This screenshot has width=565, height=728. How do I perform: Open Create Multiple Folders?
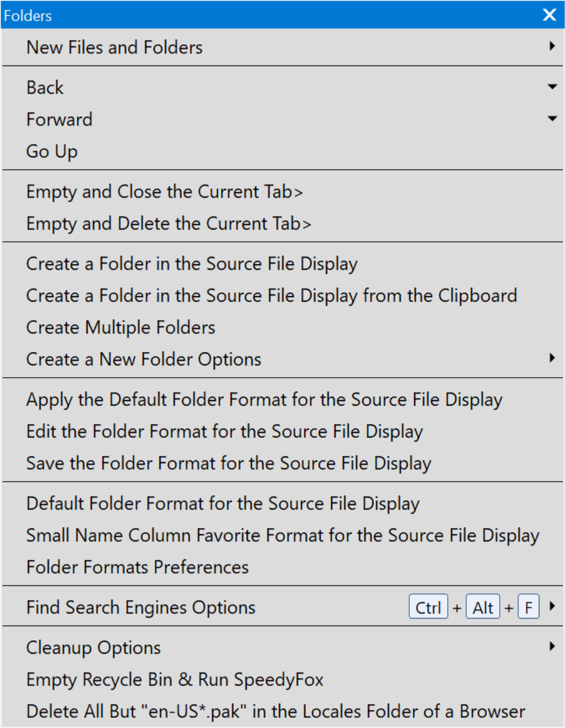(121, 327)
